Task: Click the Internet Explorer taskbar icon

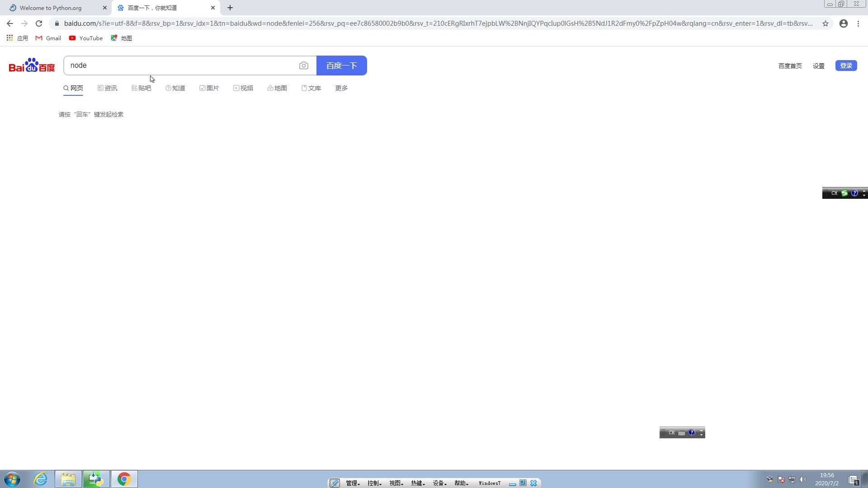Action: (x=41, y=479)
